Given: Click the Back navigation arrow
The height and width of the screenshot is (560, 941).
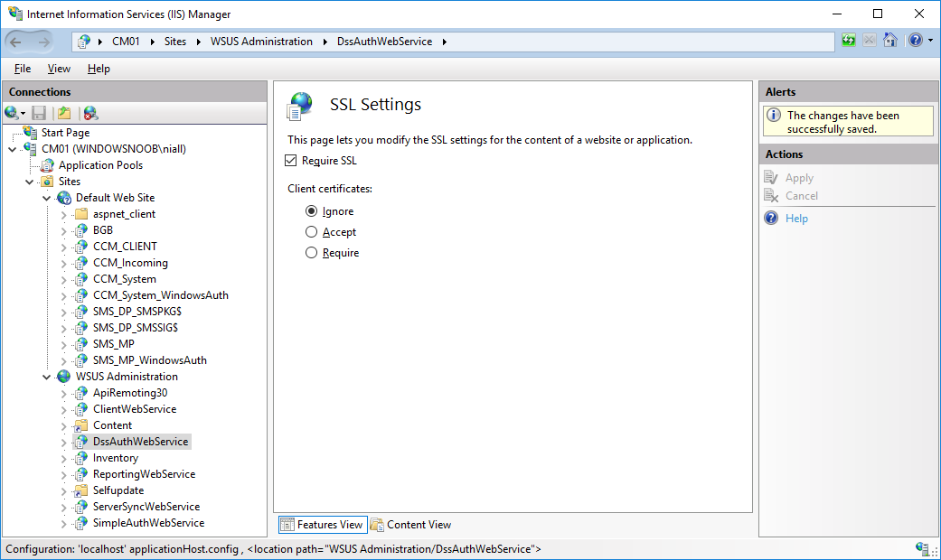Looking at the screenshot, I should [x=16, y=42].
